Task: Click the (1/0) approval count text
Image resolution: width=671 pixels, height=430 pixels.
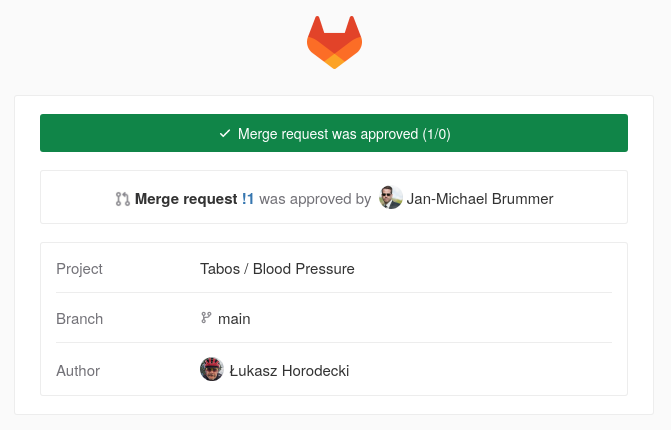Action: tap(436, 134)
